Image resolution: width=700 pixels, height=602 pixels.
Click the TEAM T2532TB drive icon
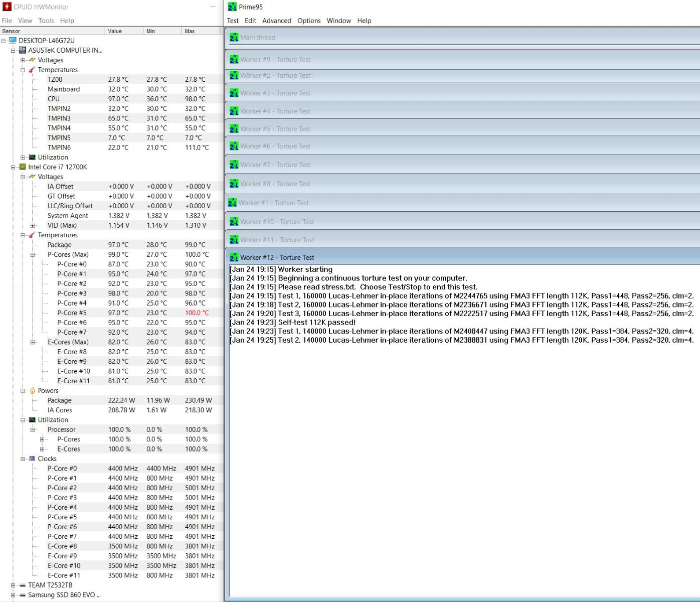[x=23, y=585]
